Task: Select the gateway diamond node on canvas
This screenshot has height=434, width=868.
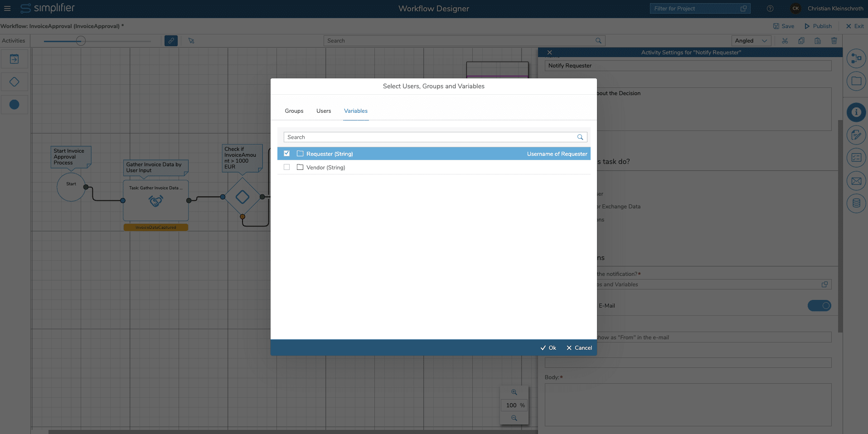Action: pos(242,197)
